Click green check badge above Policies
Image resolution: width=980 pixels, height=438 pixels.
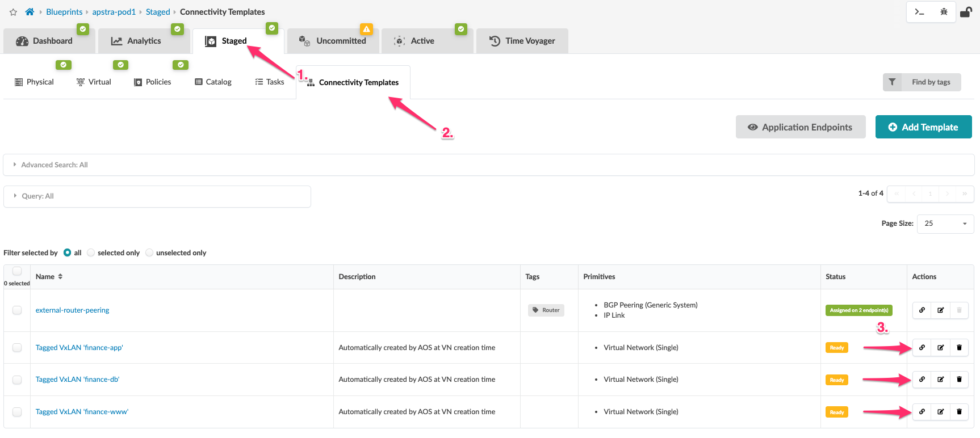181,65
